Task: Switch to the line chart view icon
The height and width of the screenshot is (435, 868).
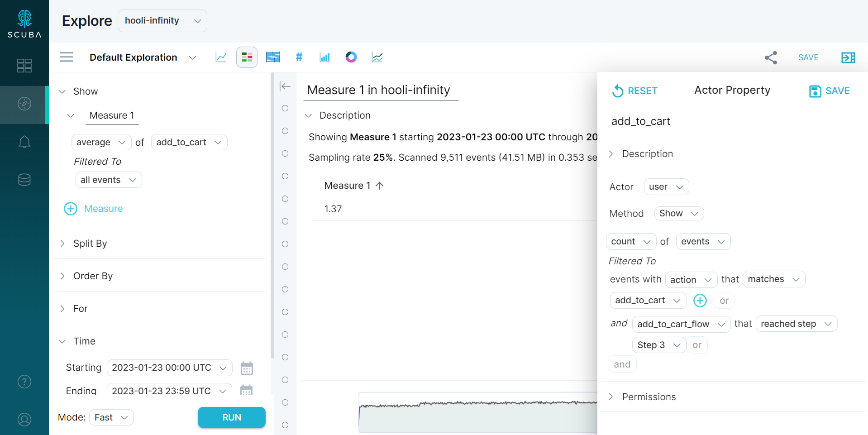Action: coord(221,57)
